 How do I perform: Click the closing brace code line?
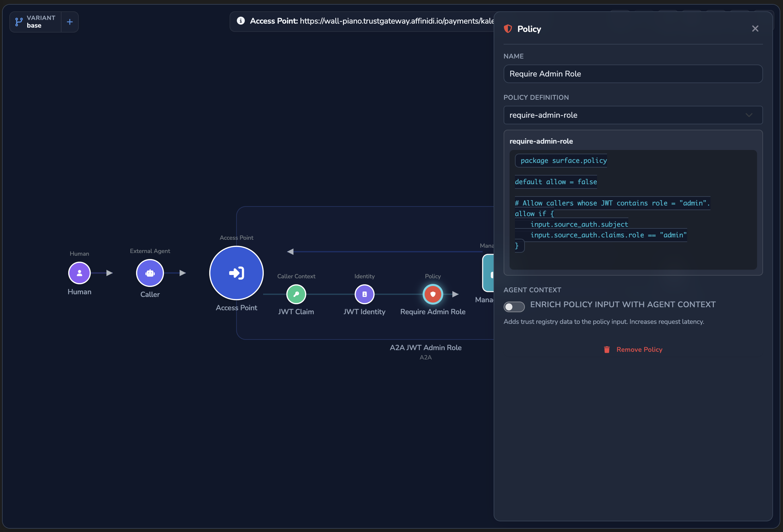tap(517, 246)
